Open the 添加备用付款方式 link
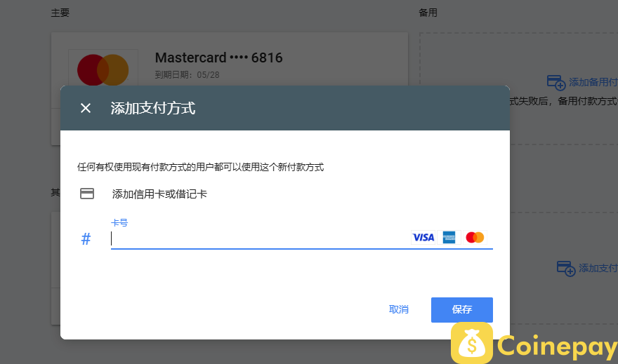 pos(593,82)
